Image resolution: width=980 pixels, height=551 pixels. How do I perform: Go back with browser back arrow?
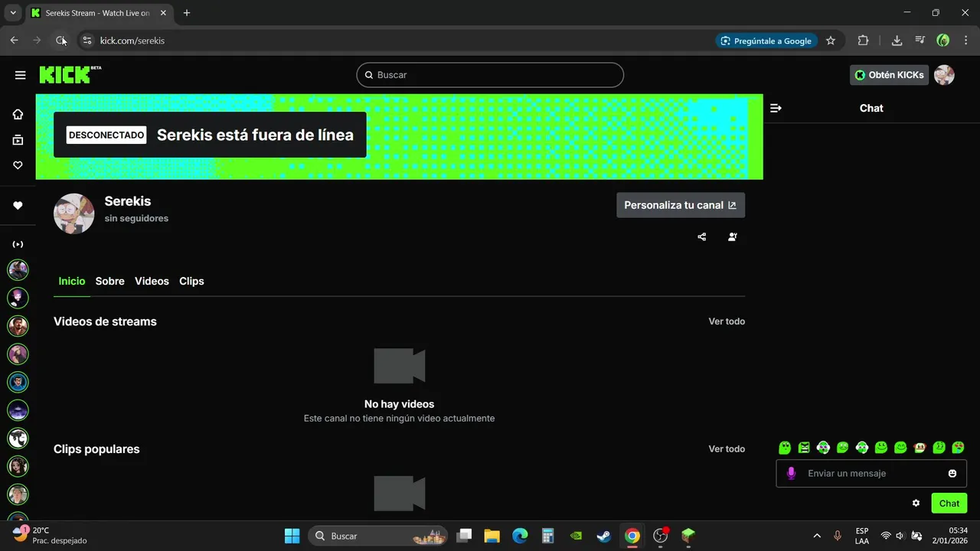pos(14,41)
